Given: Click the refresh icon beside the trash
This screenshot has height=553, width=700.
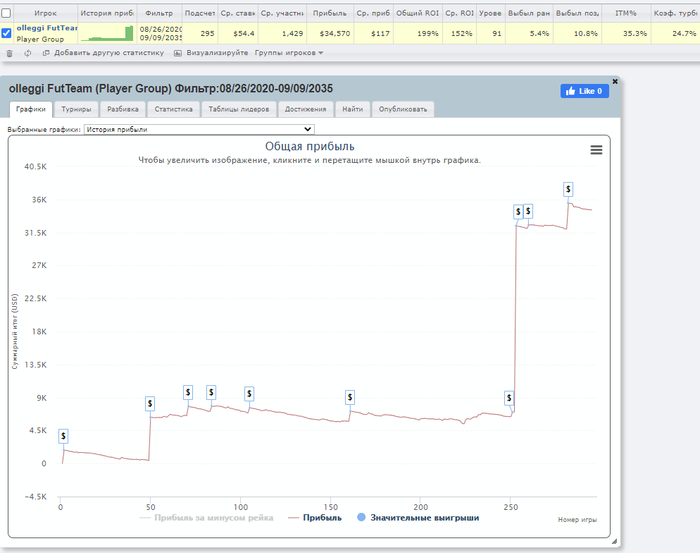Looking at the screenshot, I should [x=28, y=53].
